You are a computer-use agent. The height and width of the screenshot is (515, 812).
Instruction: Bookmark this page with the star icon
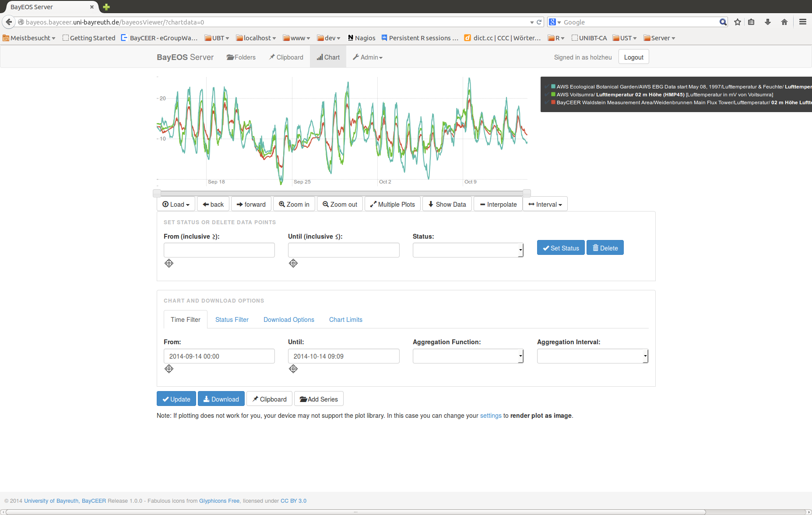pyautogui.click(x=738, y=22)
